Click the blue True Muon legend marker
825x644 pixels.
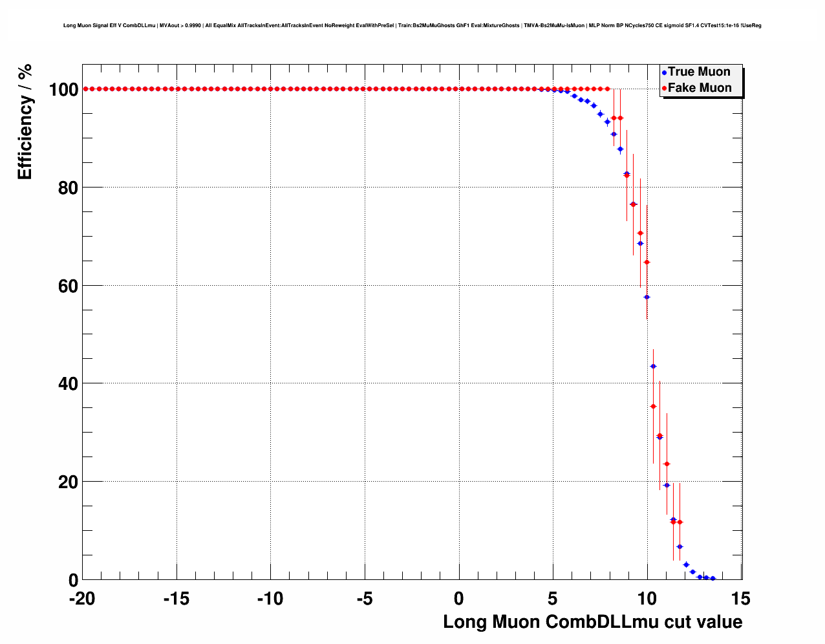[664, 73]
